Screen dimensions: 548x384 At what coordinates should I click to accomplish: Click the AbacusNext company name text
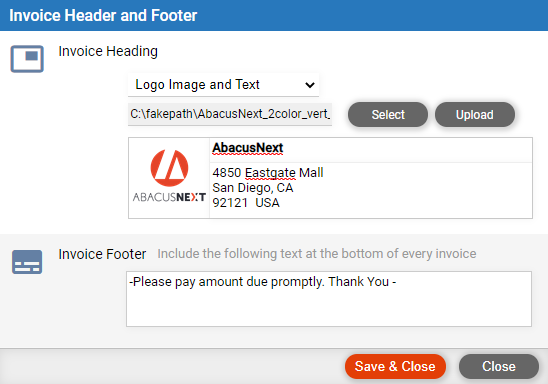tap(248, 148)
